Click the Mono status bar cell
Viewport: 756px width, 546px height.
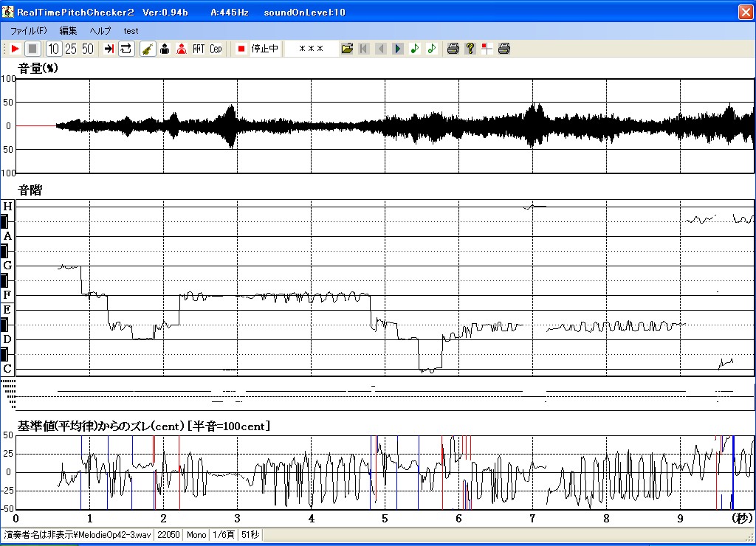[x=196, y=535]
